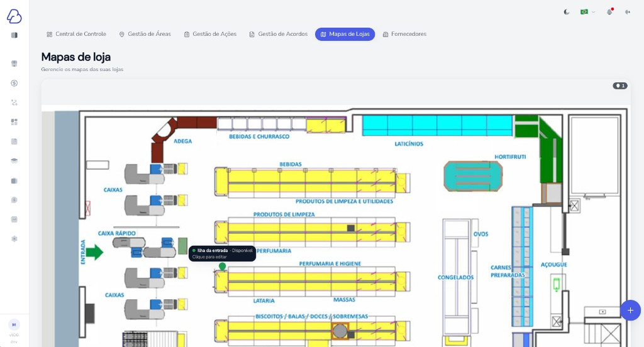Switch to Gestão de Ações tab
This screenshot has height=347, width=644.
[x=210, y=34]
